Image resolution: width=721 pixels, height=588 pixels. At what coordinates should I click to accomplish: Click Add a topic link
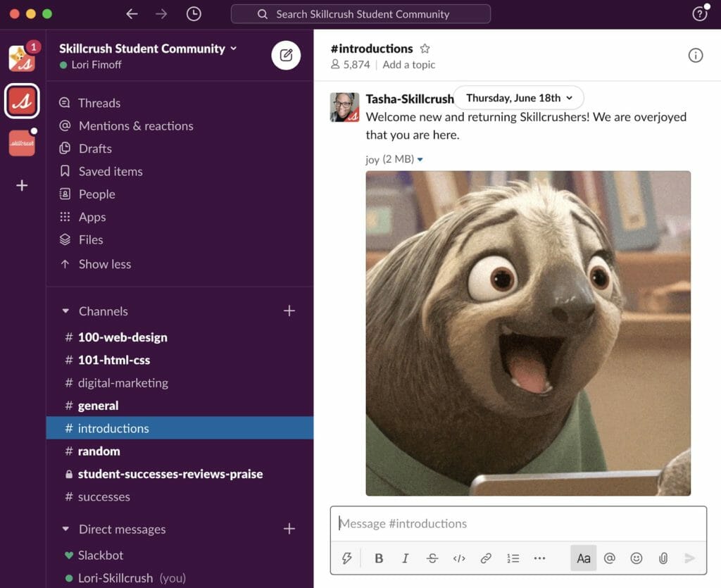pos(409,65)
